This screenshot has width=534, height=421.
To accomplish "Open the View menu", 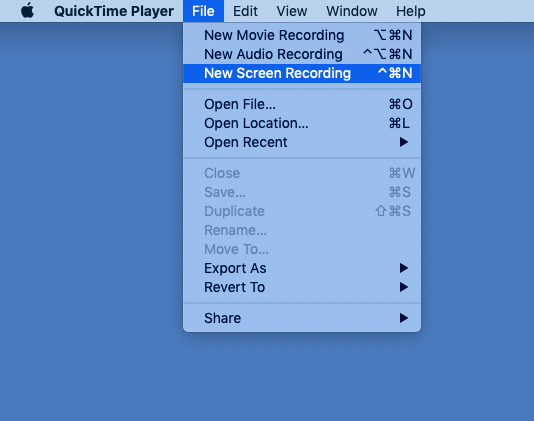I will click(x=292, y=11).
